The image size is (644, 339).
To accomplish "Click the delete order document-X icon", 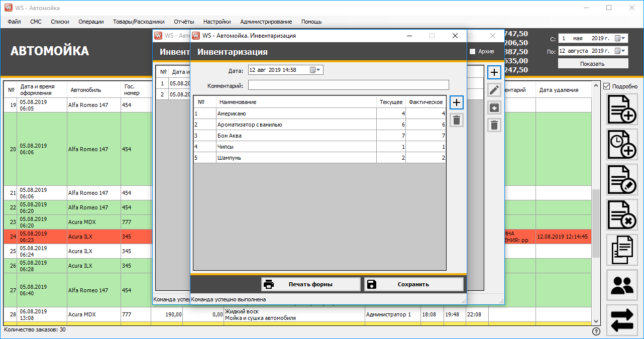I will (x=622, y=215).
